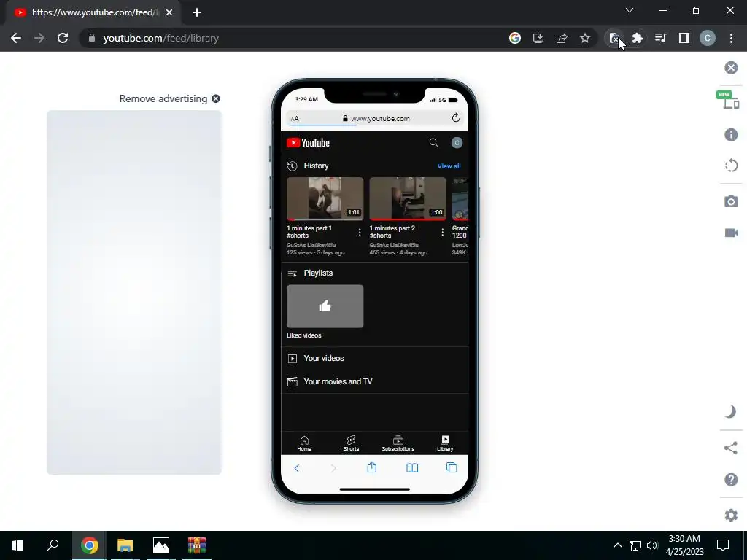Image resolution: width=747 pixels, height=560 pixels.
Task: Open options menu for '1 minutes part 2'
Action: point(442,232)
